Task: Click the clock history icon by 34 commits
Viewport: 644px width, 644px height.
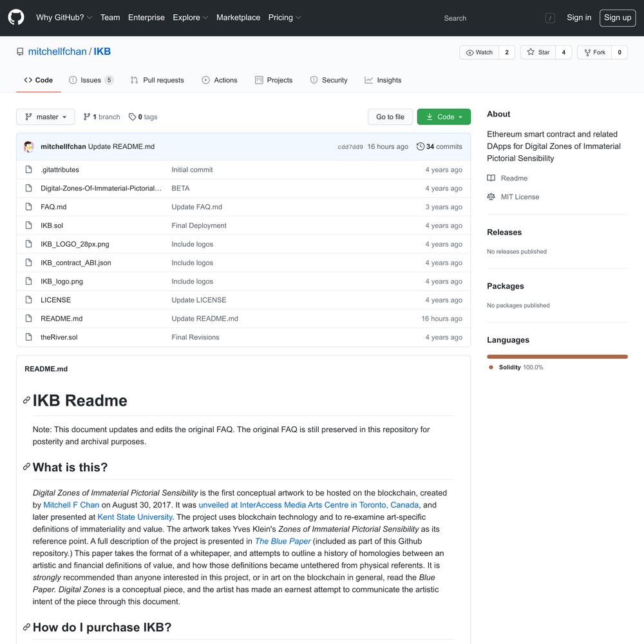Action: click(x=420, y=147)
